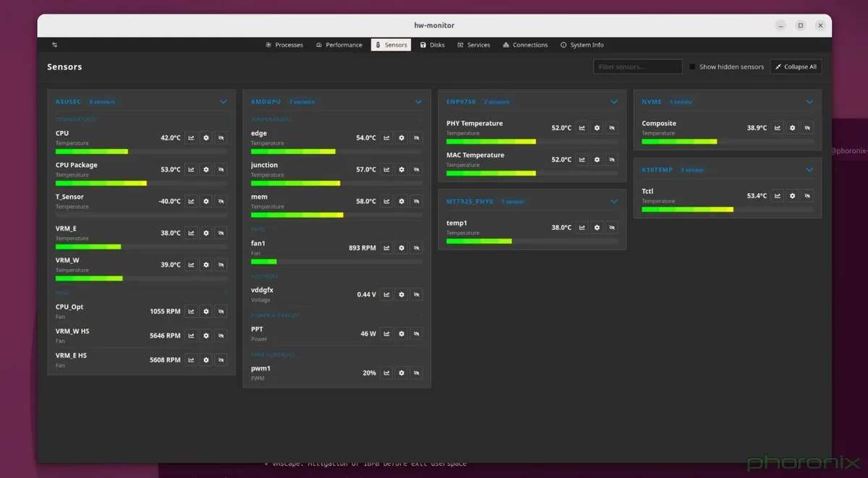Maximize the hw-monitor window
Image resolution: width=868 pixels, height=478 pixels.
(x=800, y=25)
